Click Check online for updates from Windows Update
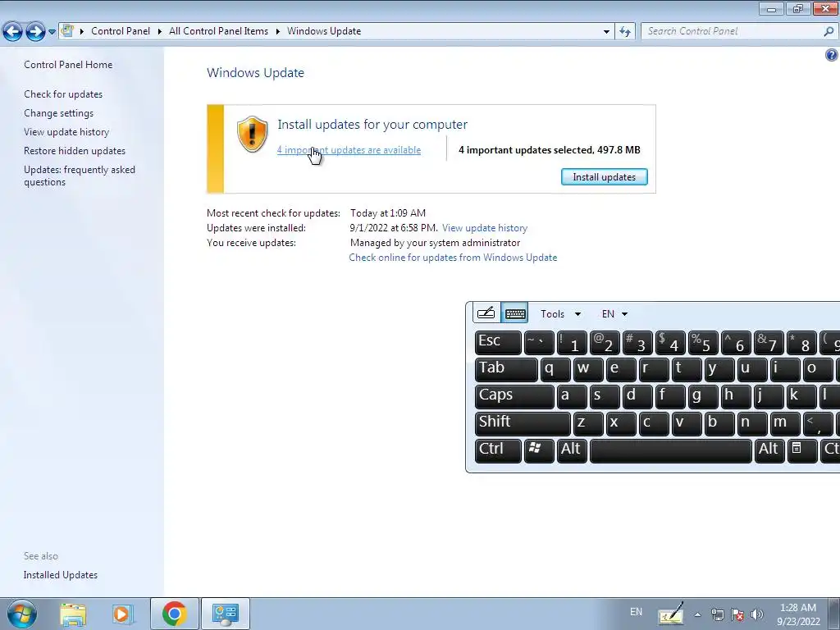This screenshot has width=840, height=630. coord(453,257)
